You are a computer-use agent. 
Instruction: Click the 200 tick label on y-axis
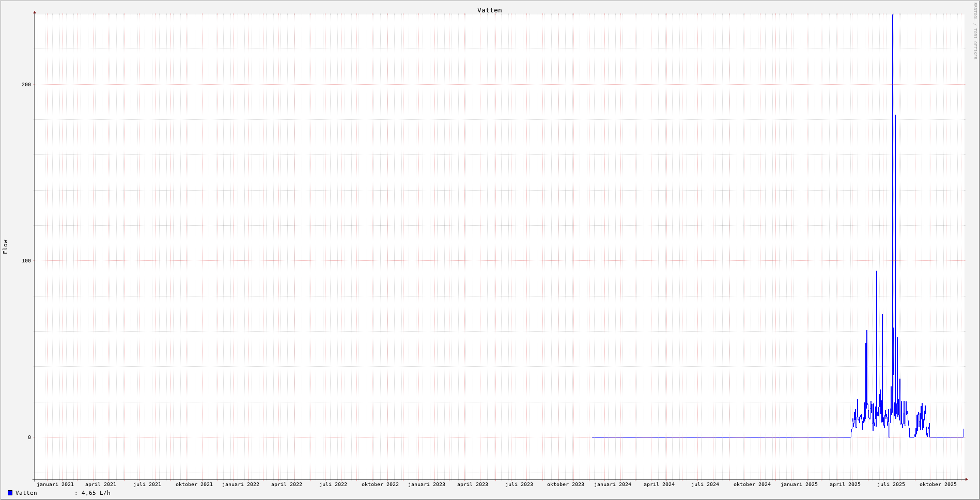click(x=26, y=85)
